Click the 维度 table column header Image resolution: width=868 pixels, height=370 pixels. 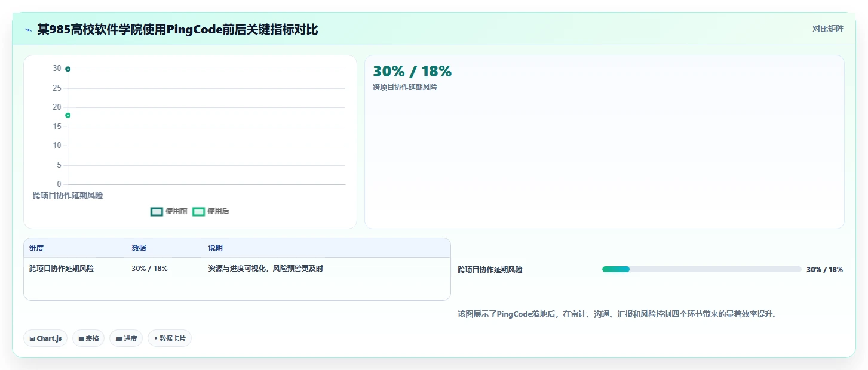(36, 248)
